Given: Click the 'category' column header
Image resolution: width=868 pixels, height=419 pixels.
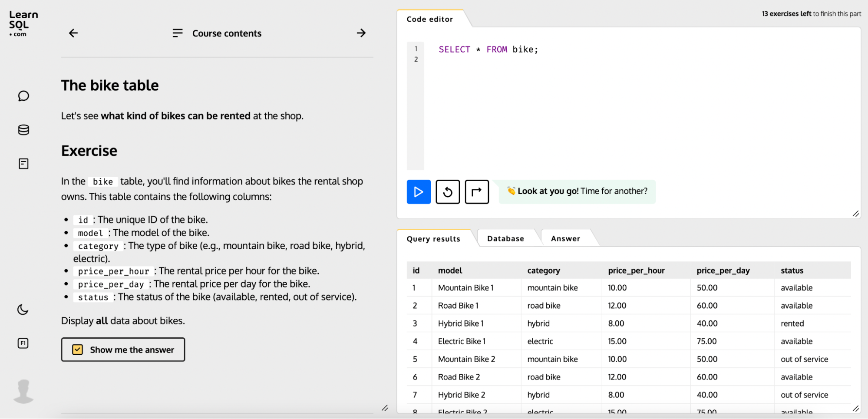Looking at the screenshot, I should (x=544, y=271).
